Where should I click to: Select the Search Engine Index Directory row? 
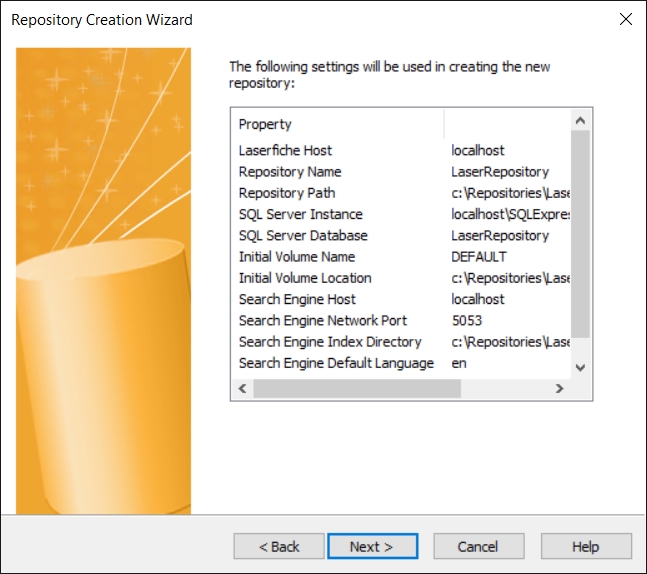click(x=401, y=342)
